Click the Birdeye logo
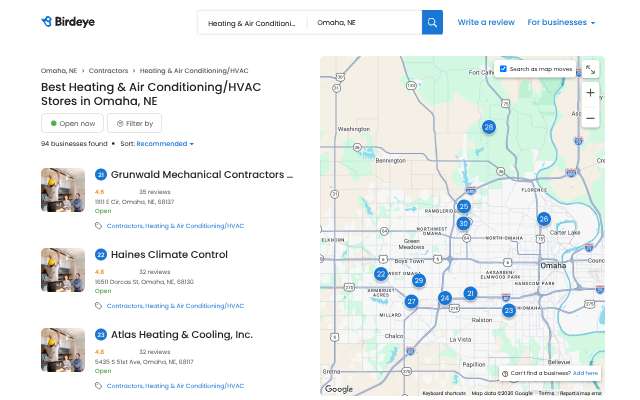 (x=68, y=22)
